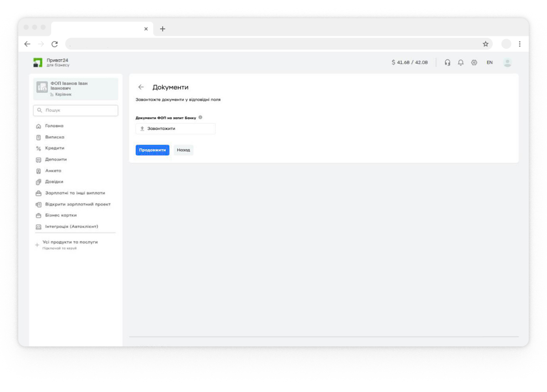This screenshot has height=392, width=547.
Task: Open Виписка in the sidebar
Action: point(54,137)
